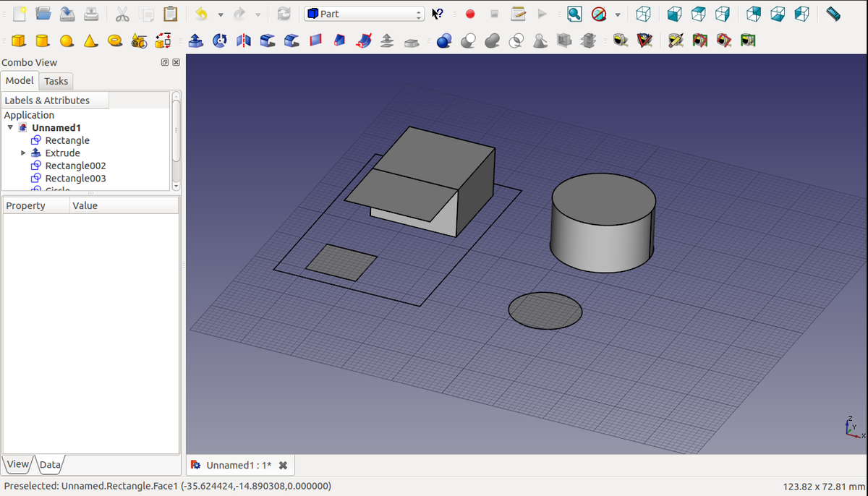Click the tree view vertical scrollbar
868x496 pixels.
[176, 130]
